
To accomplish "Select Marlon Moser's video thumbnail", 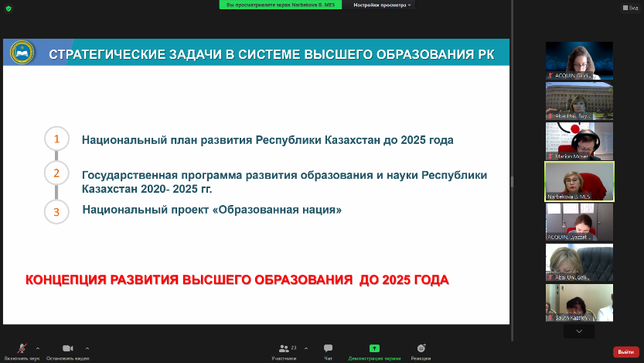I will pyautogui.click(x=579, y=141).
